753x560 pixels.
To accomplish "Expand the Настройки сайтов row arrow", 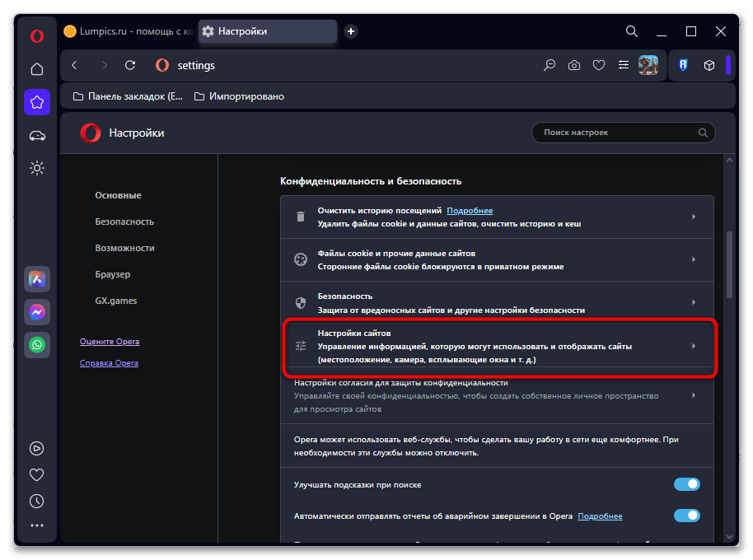I will (694, 346).
